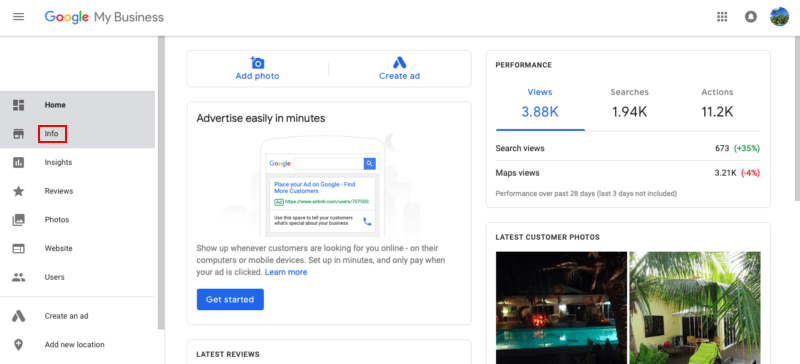This screenshot has height=364, width=800.
Task: Open the account profile avatar
Action: coord(779,17)
